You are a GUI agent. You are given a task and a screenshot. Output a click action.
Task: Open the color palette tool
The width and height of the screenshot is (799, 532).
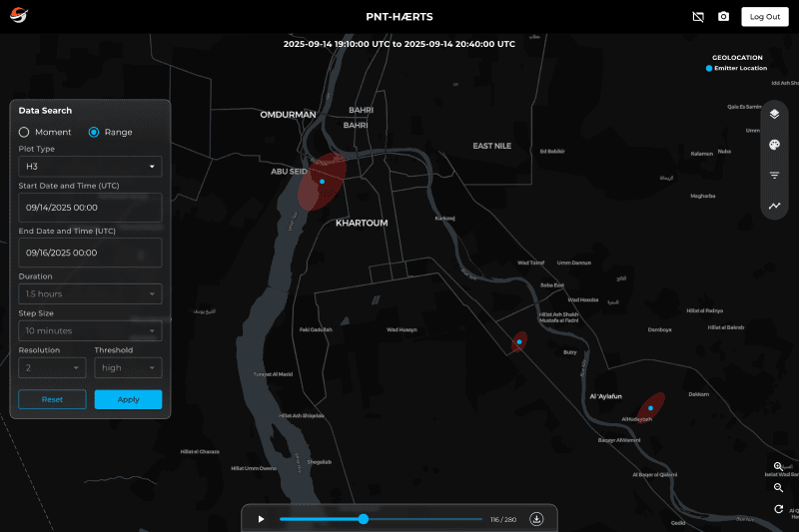coord(775,145)
